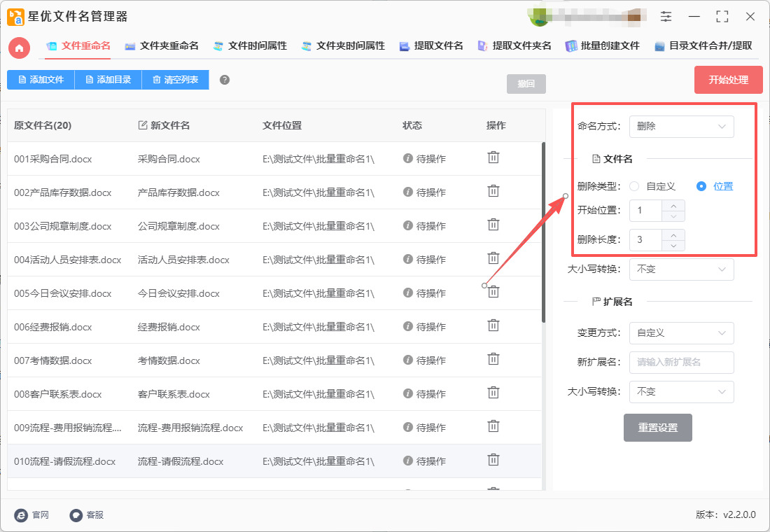Click version text v2.2.0.0

click(x=739, y=514)
